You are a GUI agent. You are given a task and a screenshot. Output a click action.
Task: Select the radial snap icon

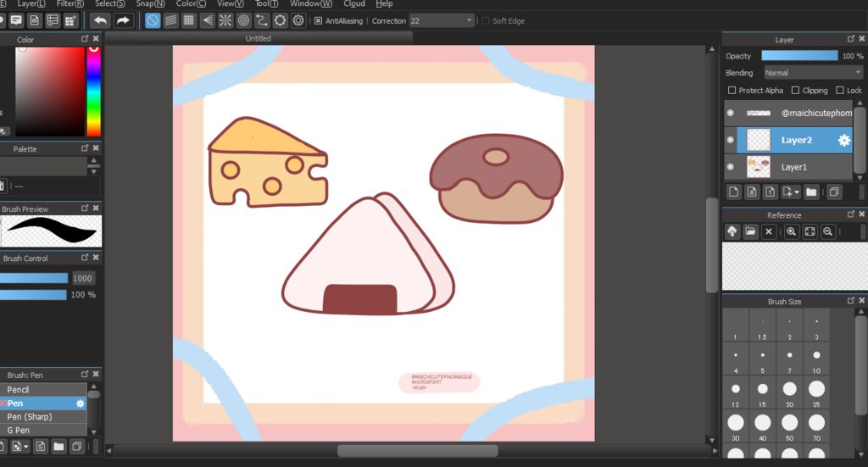click(225, 20)
